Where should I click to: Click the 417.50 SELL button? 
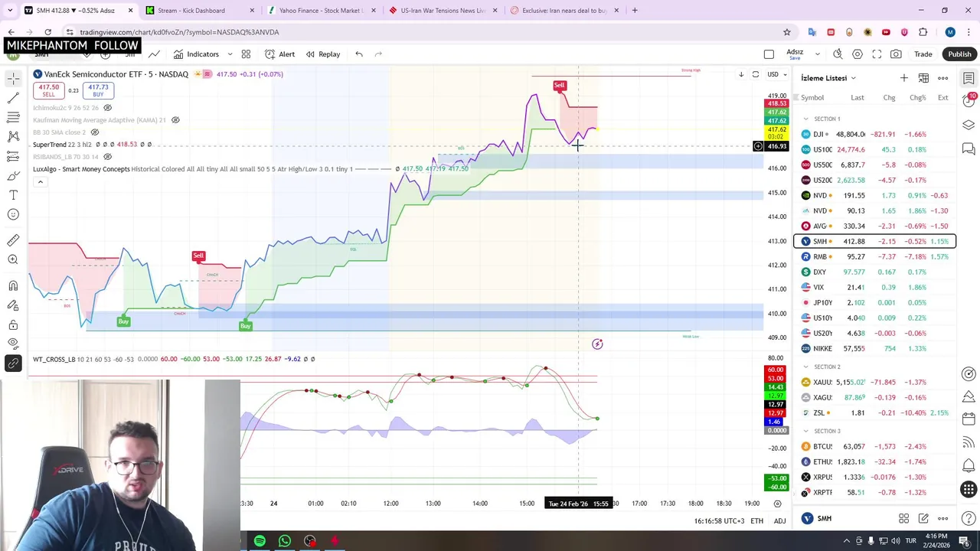(x=48, y=90)
